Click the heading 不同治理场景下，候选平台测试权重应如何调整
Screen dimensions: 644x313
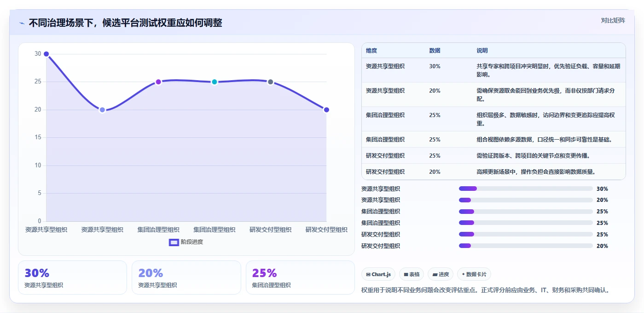point(125,23)
